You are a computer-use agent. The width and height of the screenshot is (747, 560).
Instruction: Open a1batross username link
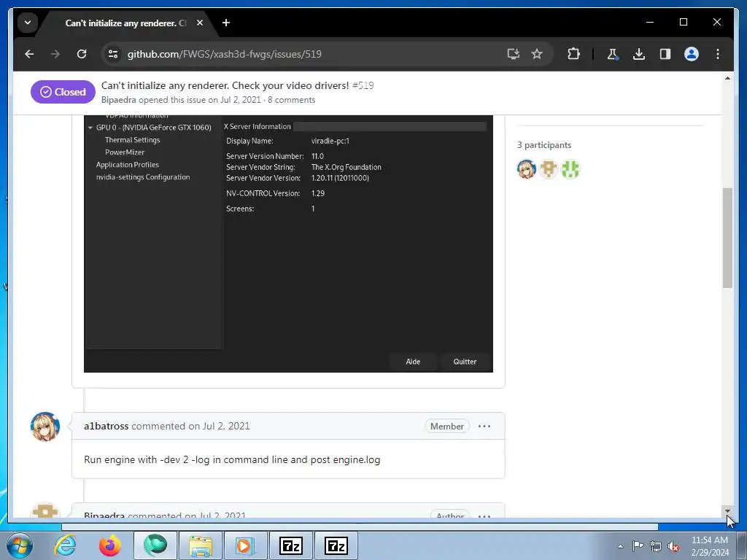pos(107,426)
